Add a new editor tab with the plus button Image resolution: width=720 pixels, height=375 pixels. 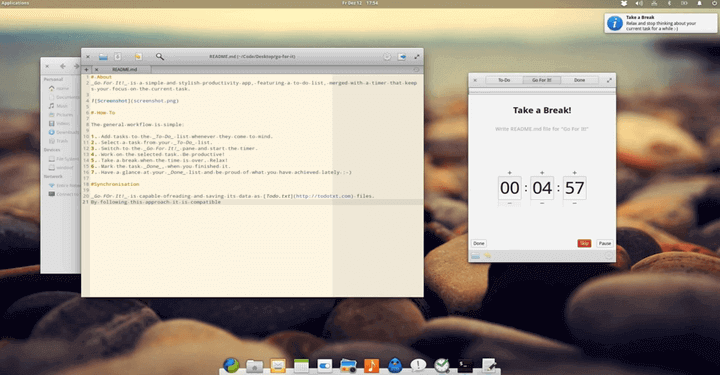[x=86, y=70]
